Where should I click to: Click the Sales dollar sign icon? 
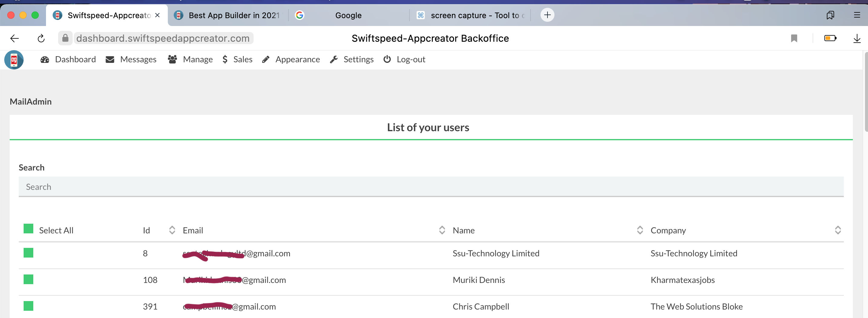[x=225, y=60]
